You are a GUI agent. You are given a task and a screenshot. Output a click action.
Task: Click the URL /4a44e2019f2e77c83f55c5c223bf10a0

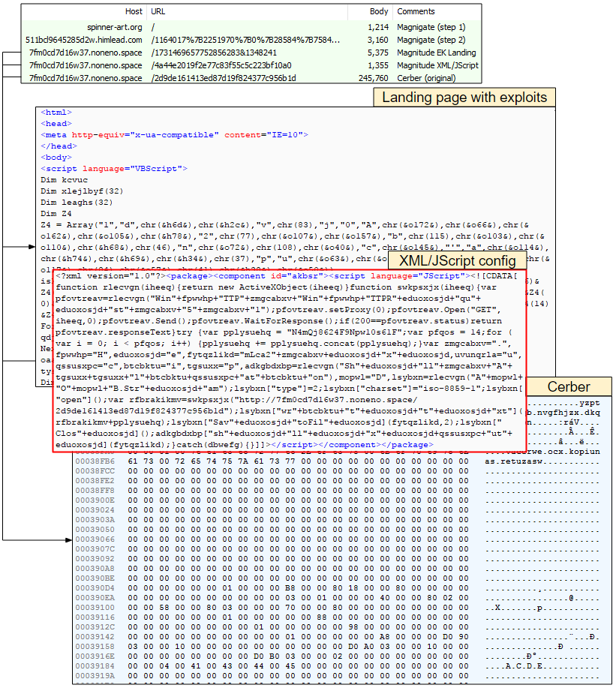221,65
